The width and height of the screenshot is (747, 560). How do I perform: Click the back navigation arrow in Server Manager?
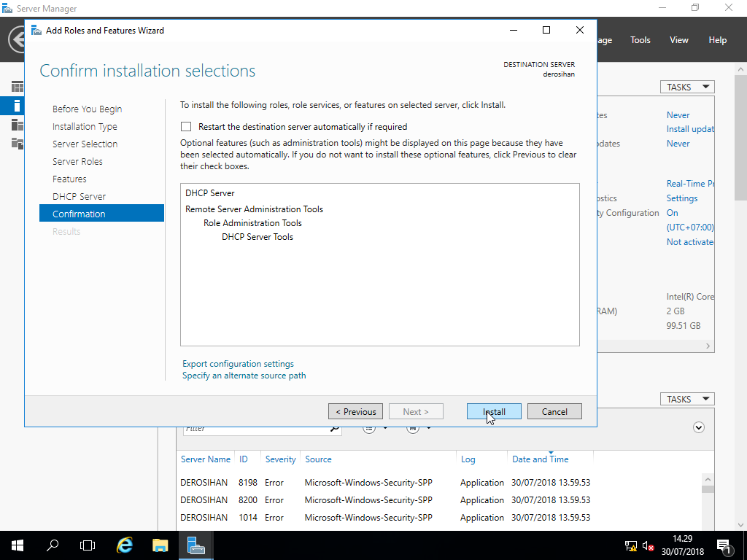[x=15, y=39]
